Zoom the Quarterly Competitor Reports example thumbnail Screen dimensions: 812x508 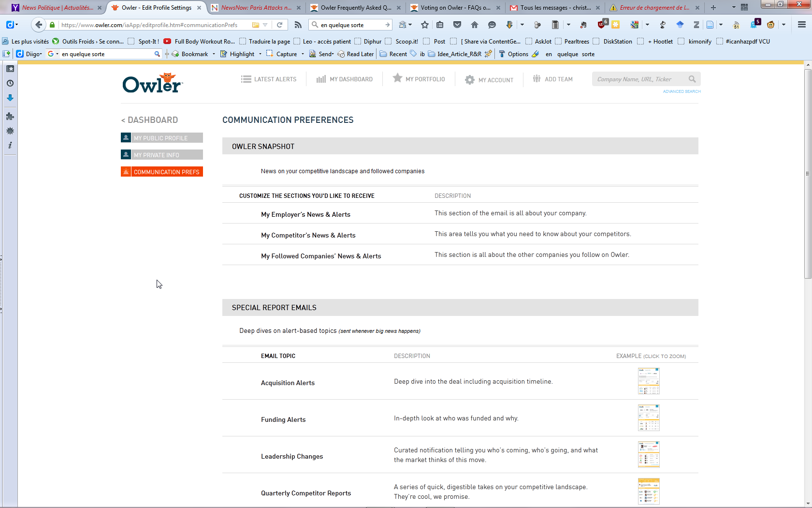coord(649,492)
